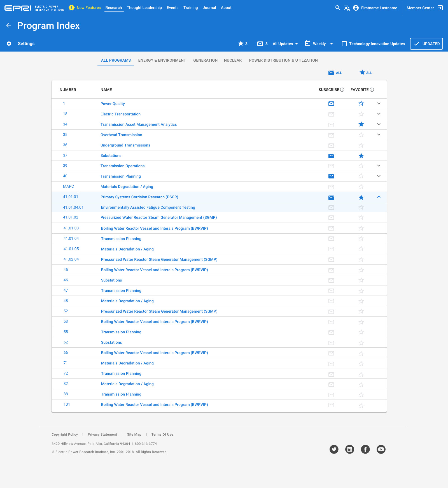Click favorites count star icon
The image size is (448, 488).
[241, 43]
